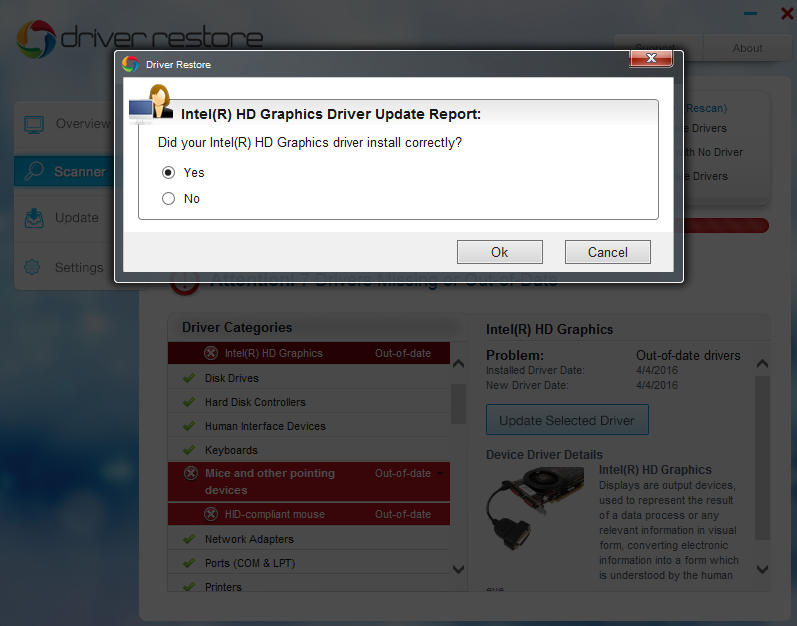Click the driver details scrollbar thumb

pos(762,457)
